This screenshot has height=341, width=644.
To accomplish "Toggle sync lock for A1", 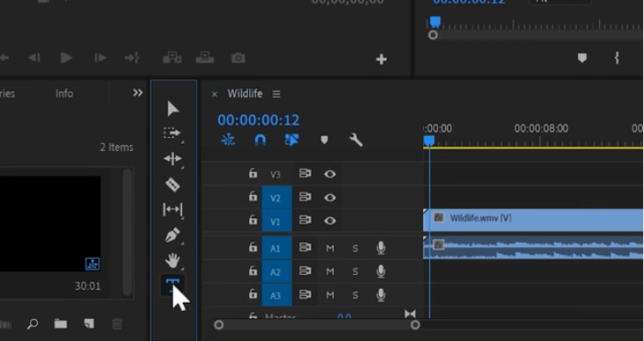I will [x=305, y=247].
